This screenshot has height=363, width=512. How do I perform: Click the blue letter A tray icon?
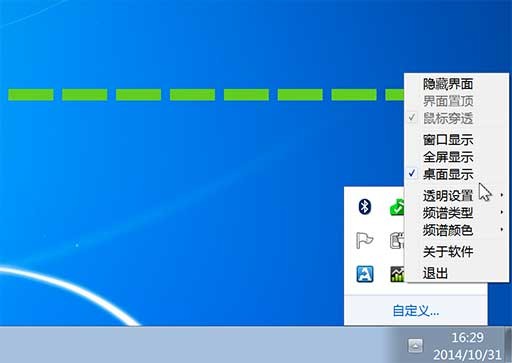365,274
